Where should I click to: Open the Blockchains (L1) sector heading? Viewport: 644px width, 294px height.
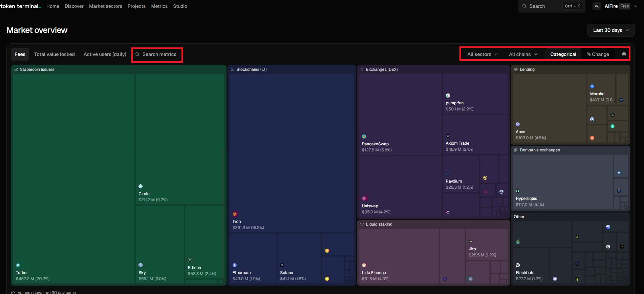click(x=252, y=69)
